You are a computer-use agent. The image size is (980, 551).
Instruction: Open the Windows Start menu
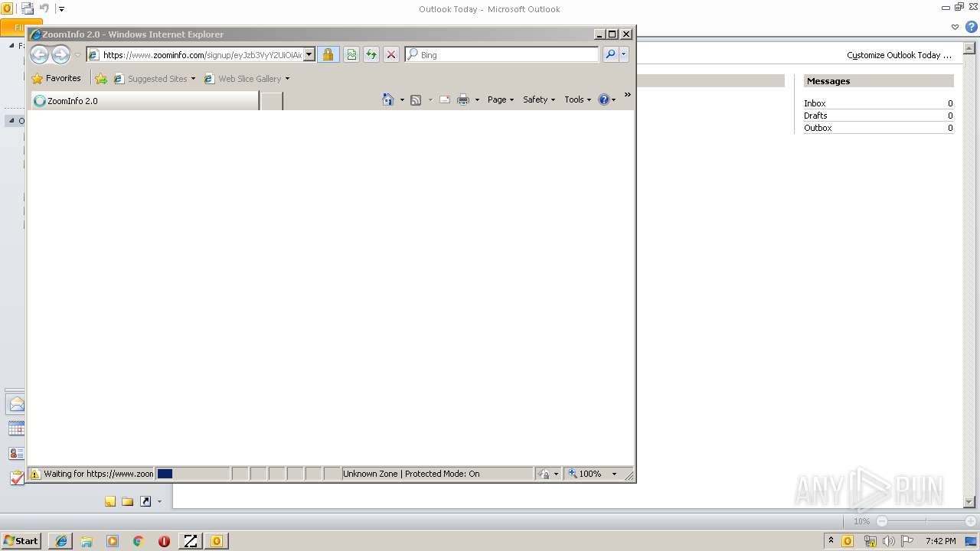21,540
